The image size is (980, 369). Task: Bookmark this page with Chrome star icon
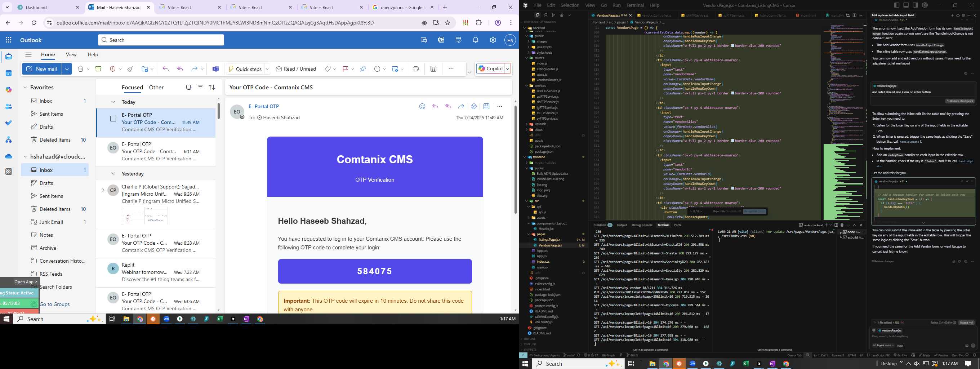coord(447,23)
